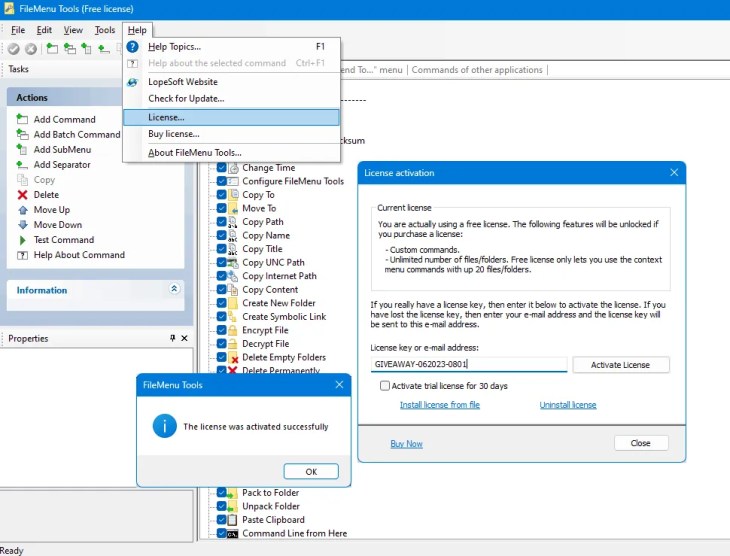Click the Move Down arrow icon in Actions
730x556 pixels.
tap(22, 224)
